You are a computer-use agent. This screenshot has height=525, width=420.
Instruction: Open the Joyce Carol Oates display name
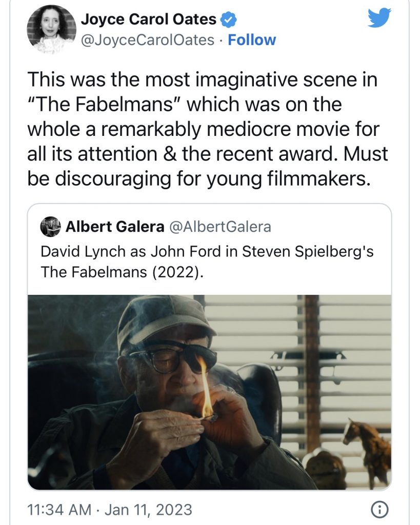pos(148,20)
